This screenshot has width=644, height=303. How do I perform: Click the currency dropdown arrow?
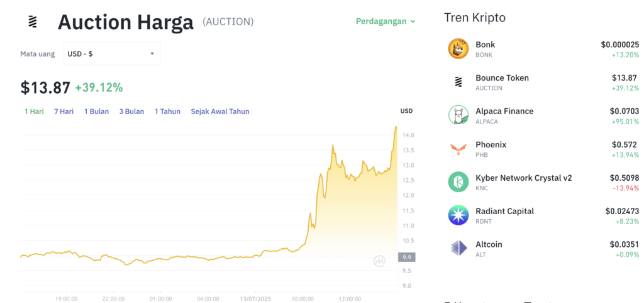tap(152, 54)
